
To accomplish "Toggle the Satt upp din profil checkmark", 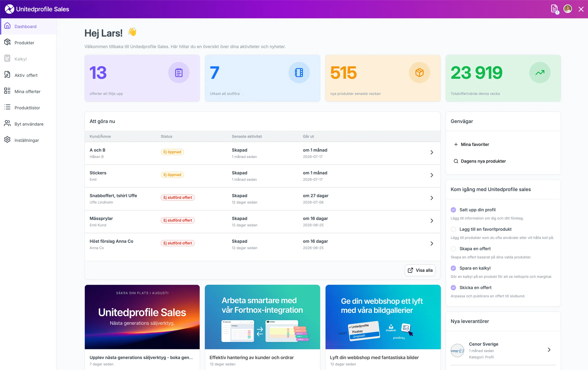I will (x=453, y=210).
